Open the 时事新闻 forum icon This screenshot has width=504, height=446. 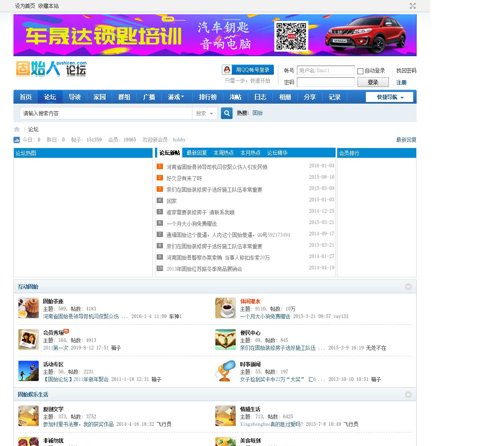(x=226, y=371)
